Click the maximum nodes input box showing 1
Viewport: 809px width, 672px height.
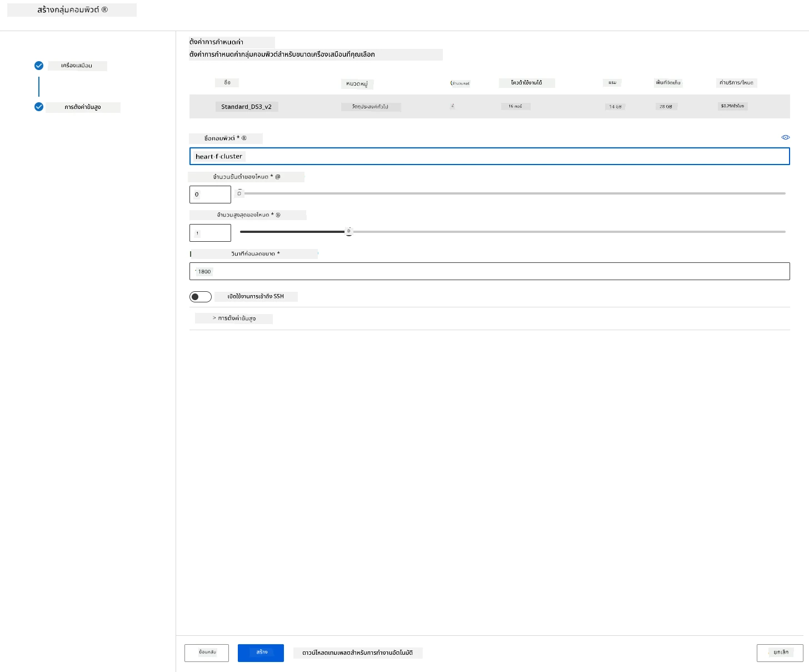(x=210, y=233)
